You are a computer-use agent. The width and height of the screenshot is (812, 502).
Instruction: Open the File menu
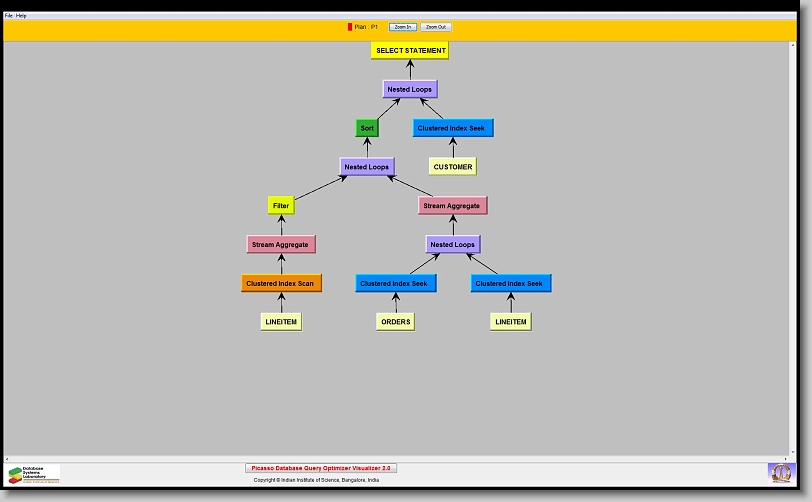[x=8, y=16]
